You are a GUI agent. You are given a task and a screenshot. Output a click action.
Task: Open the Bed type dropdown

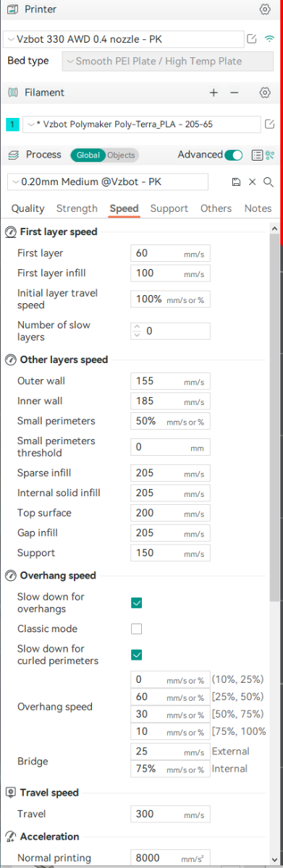tap(168, 61)
